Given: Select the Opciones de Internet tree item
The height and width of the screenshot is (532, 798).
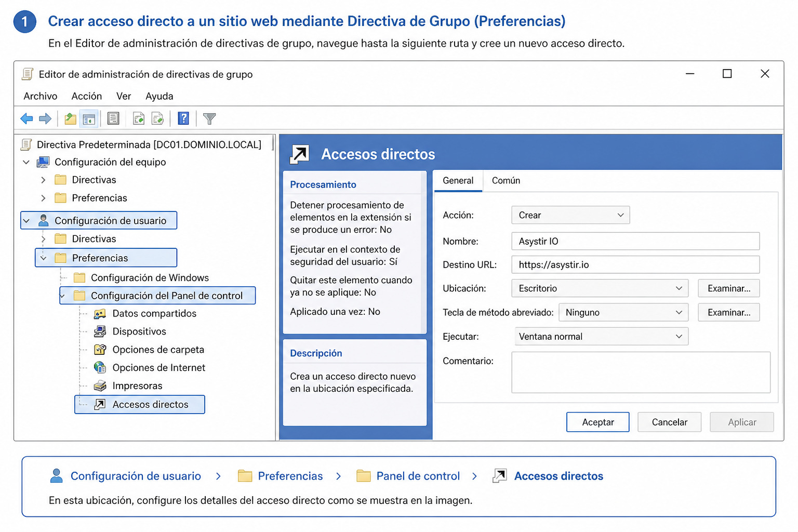Looking at the screenshot, I should tap(159, 368).
